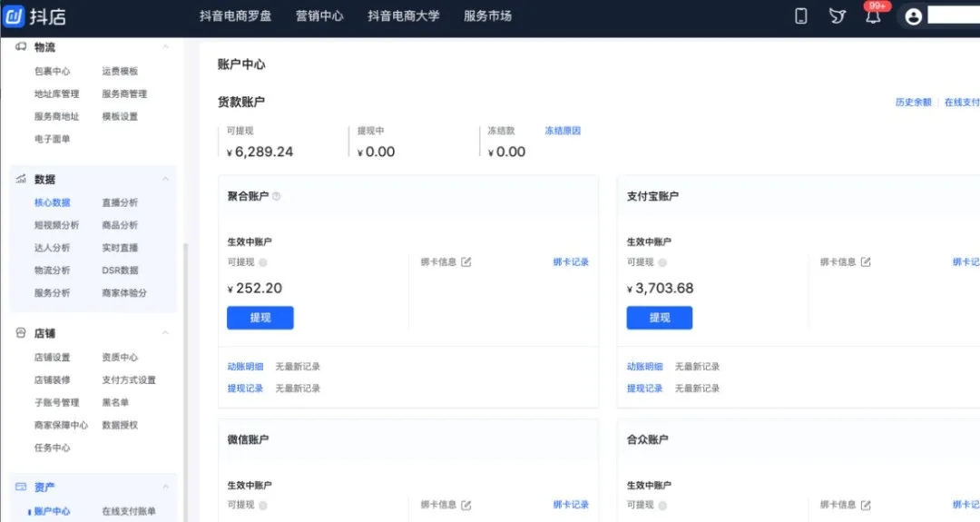This screenshot has width=980, height=522.
Task: Click the info dot beside 支付宝账户 可提现
Action: point(662,262)
